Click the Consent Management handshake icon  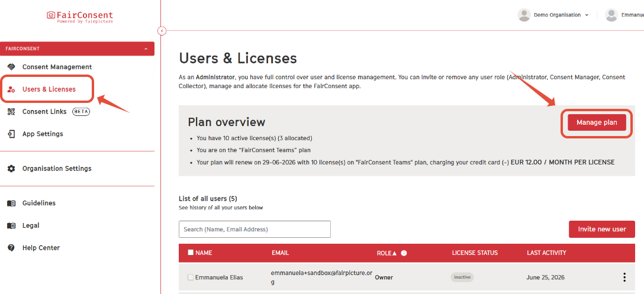tap(11, 67)
